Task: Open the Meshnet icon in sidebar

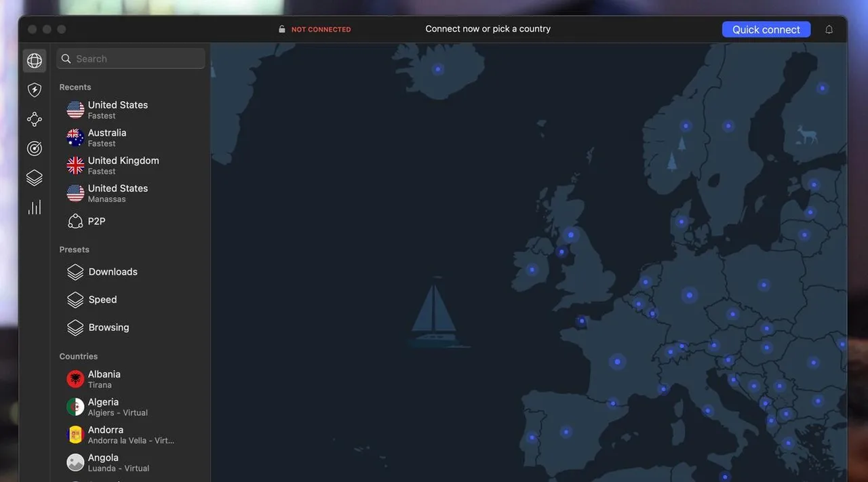Action: pos(35,119)
